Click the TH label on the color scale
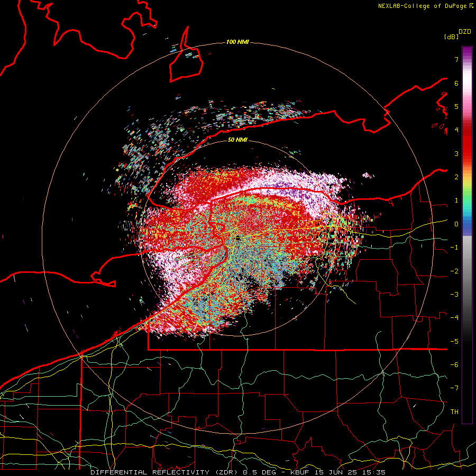476x476 pixels. click(454, 412)
